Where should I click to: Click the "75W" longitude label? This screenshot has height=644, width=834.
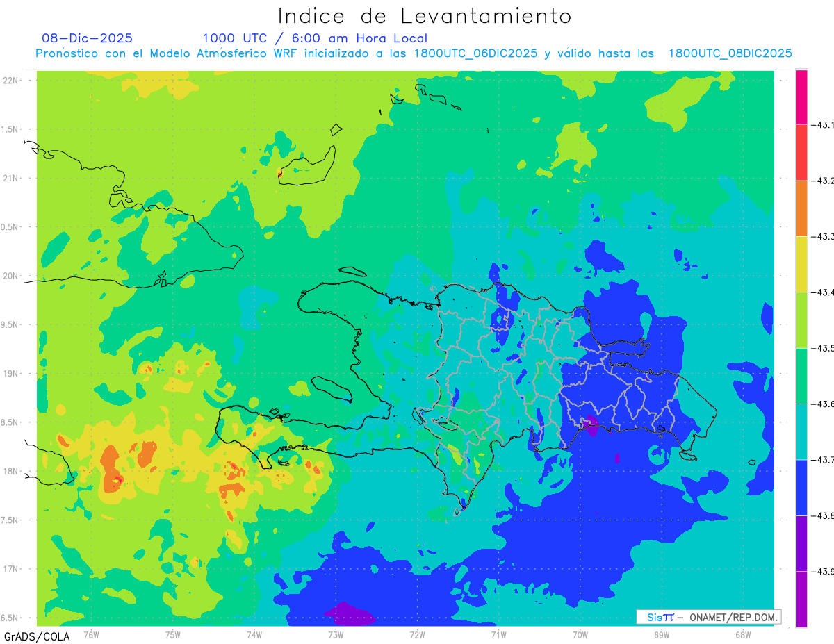click(x=172, y=634)
